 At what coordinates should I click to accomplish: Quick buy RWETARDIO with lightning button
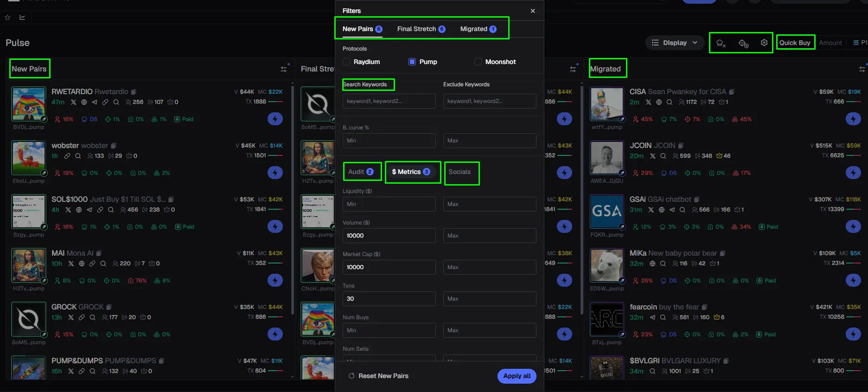[275, 119]
